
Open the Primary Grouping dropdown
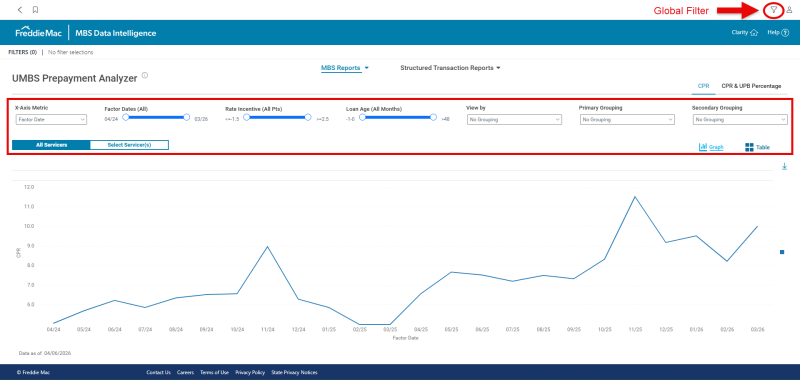click(x=628, y=120)
